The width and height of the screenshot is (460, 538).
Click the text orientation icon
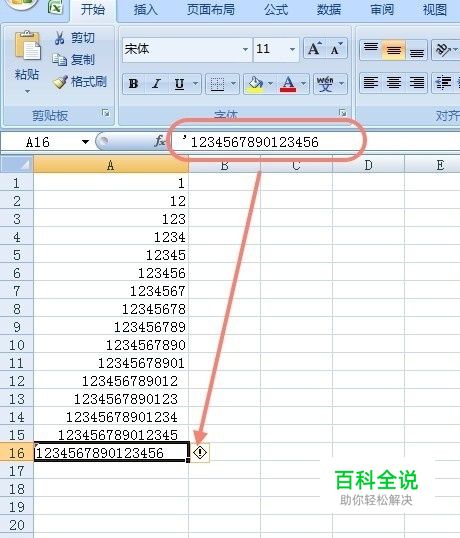[x=443, y=50]
